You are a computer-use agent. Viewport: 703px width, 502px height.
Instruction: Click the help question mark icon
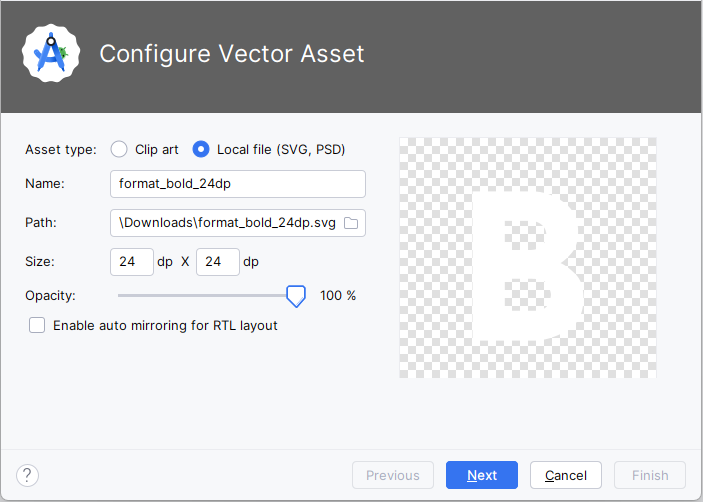click(28, 475)
